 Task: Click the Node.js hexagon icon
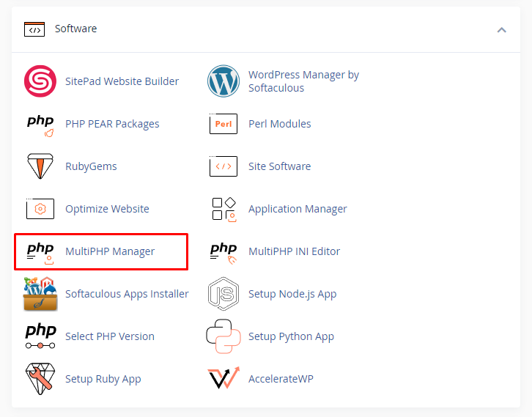[x=223, y=294]
